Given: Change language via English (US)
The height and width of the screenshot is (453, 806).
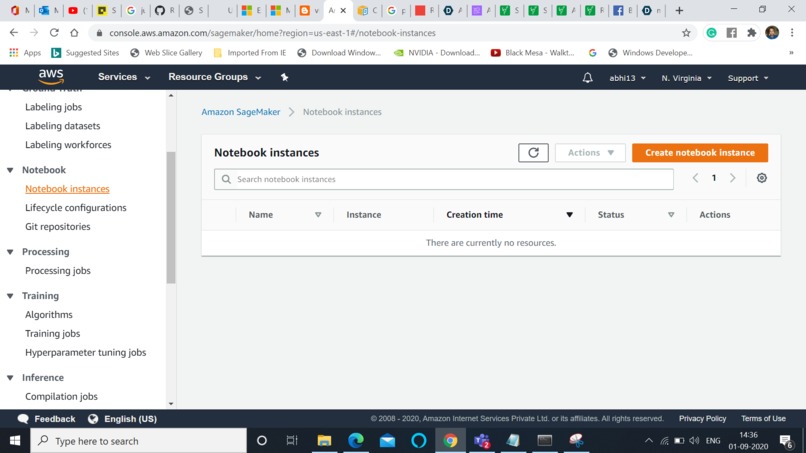Looking at the screenshot, I should (x=122, y=419).
